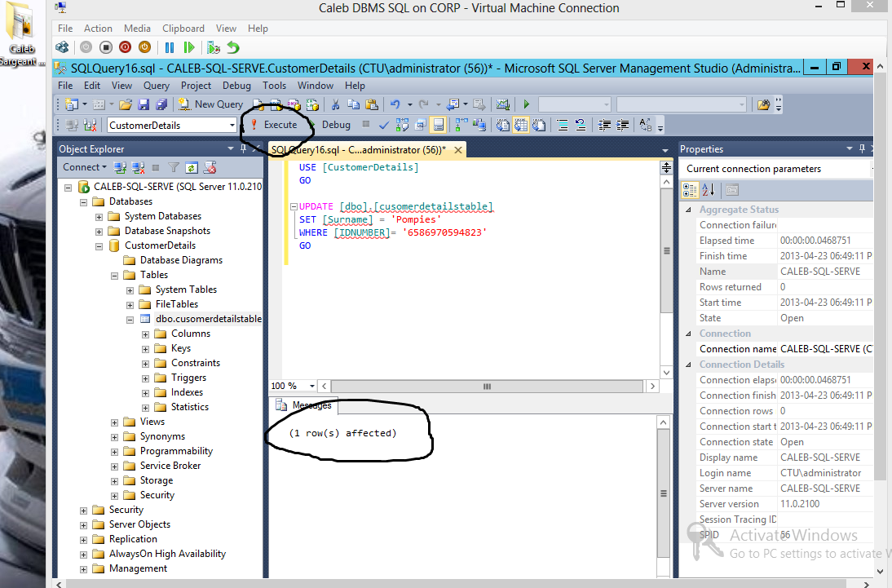The image size is (892, 588).
Task: Open Caleb Sargeant desktop folder icon
Action: (22, 34)
